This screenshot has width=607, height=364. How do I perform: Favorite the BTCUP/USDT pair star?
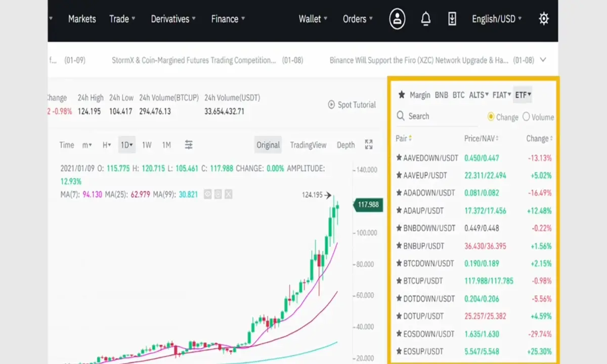[399, 281]
